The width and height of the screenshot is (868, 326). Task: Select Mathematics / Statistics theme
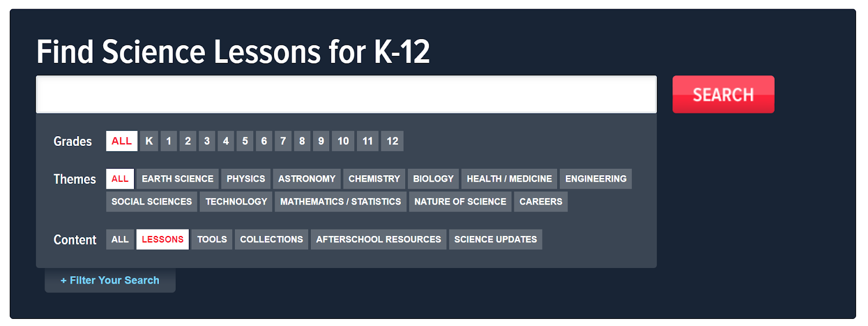point(340,202)
